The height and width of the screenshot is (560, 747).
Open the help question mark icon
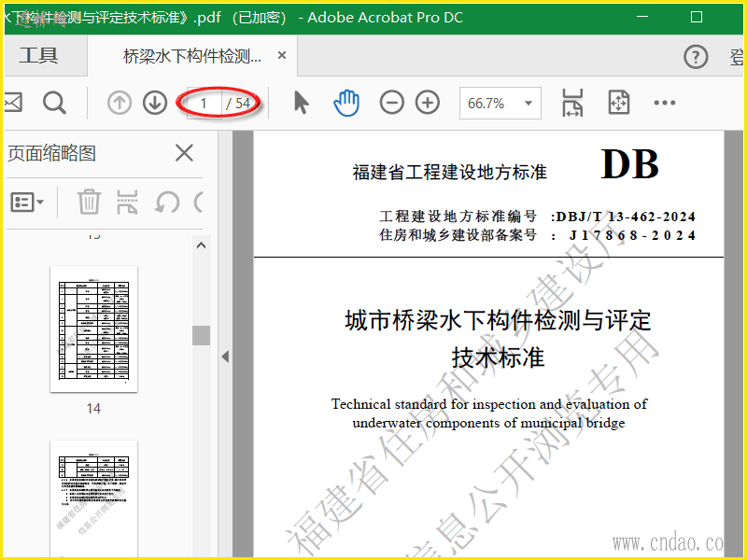(x=696, y=57)
